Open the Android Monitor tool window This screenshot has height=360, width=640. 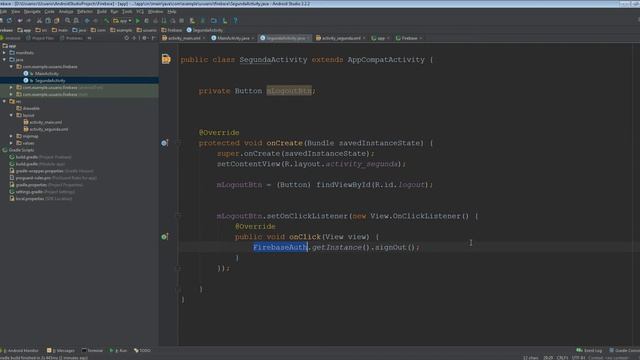point(20,350)
